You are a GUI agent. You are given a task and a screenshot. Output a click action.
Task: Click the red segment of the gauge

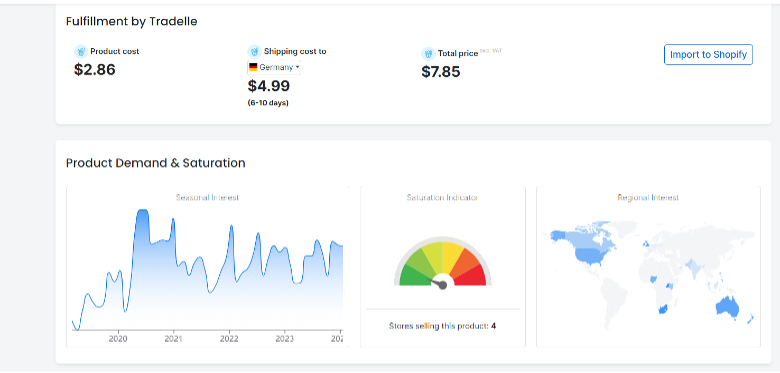pyautogui.click(x=471, y=275)
